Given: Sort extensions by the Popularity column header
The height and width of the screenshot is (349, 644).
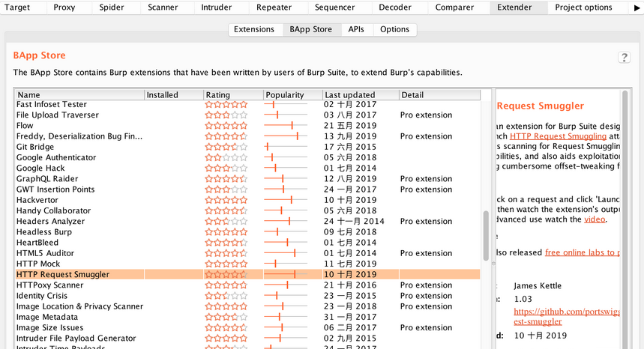Looking at the screenshot, I should [x=292, y=95].
